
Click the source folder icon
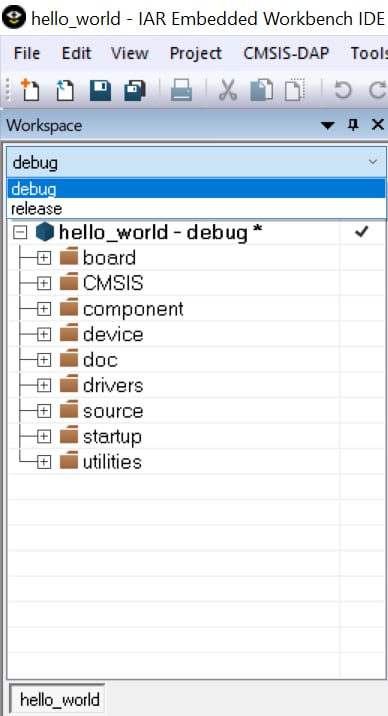coord(69,411)
